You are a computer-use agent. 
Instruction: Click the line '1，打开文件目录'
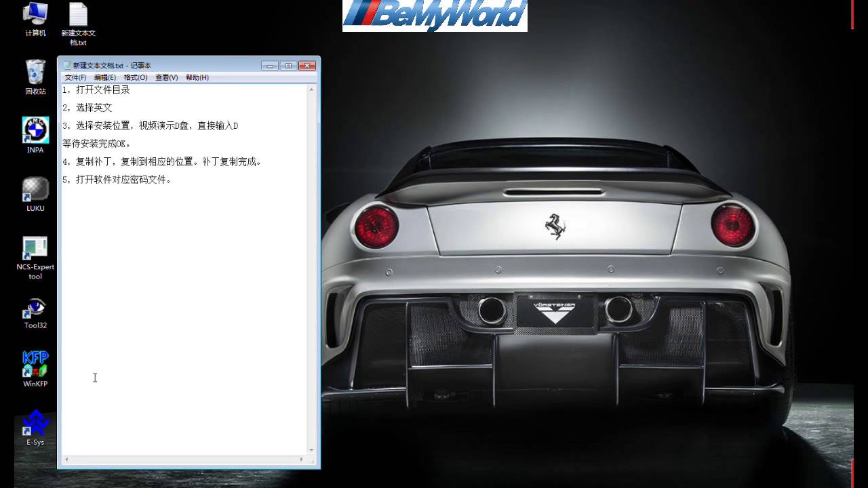pos(96,89)
